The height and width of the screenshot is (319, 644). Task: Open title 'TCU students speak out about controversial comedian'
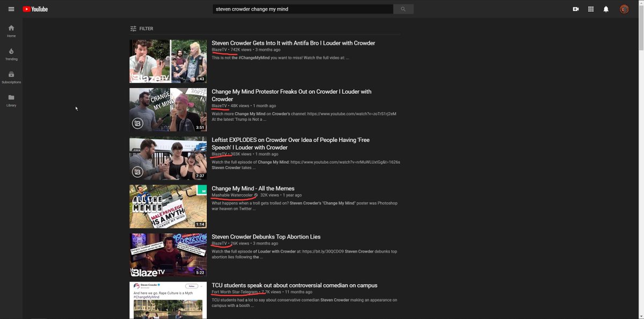pyautogui.click(x=294, y=285)
